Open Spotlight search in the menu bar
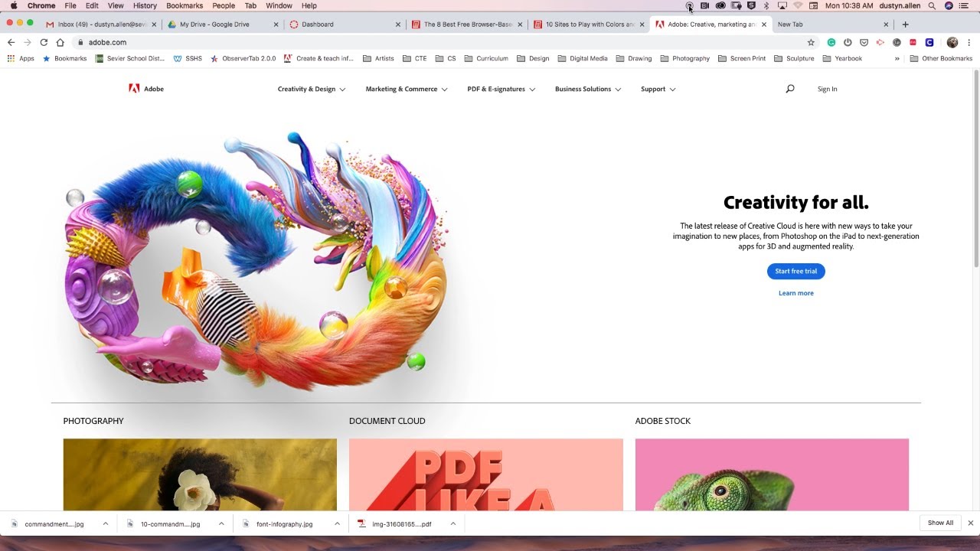The height and width of the screenshot is (551, 980). (x=932, y=5)
